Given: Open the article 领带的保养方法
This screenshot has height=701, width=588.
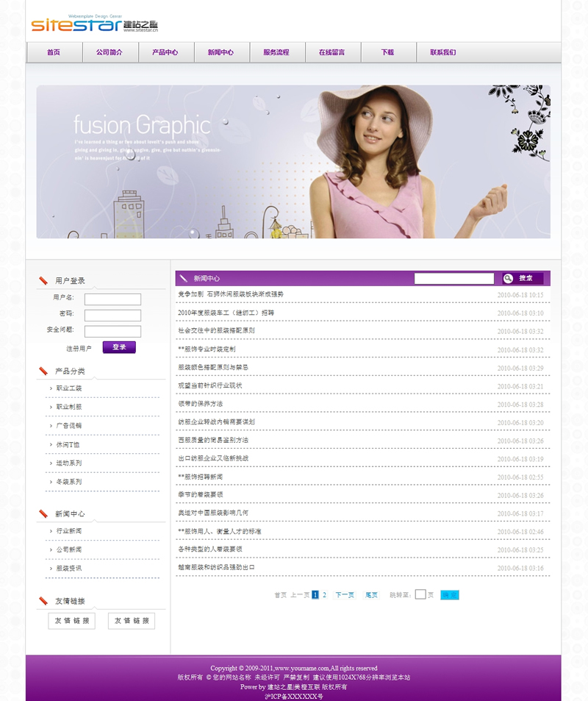Looking at the screenshot, I should point(200,404).
